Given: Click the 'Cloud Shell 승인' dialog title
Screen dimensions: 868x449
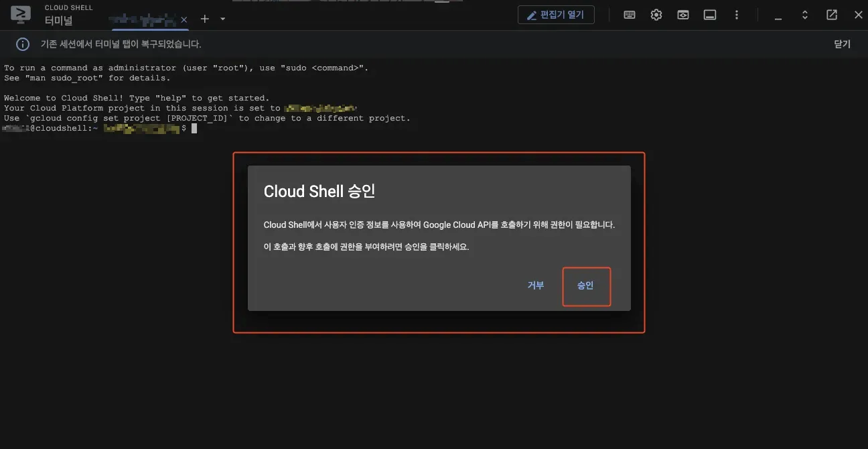Looking at the screenshot, I should 319,191.
